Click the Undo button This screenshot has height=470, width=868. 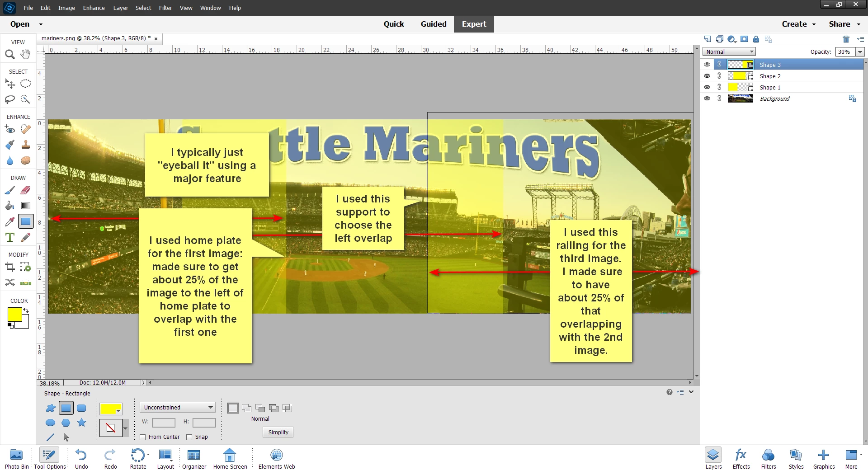[81, 458]
